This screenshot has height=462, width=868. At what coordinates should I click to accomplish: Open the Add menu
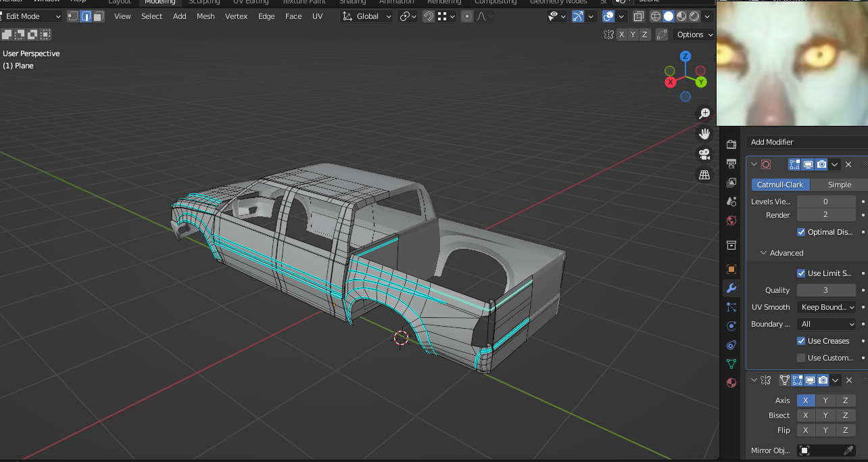tap(180, 16)
